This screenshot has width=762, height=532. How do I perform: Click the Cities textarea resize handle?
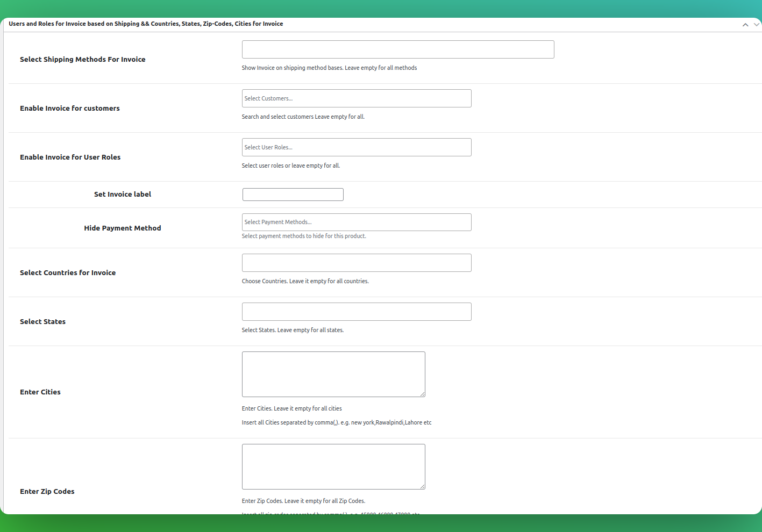click(x=422, y=394)
